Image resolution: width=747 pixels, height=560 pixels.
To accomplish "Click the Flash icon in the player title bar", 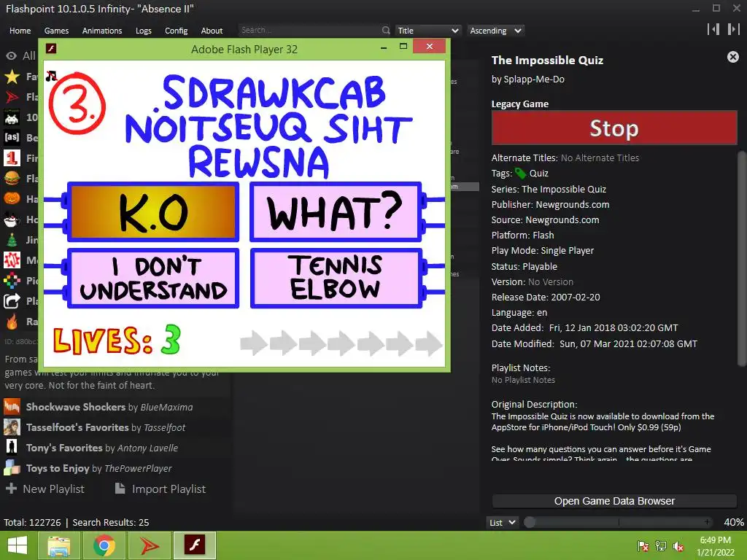I will [x=51, y=49].
